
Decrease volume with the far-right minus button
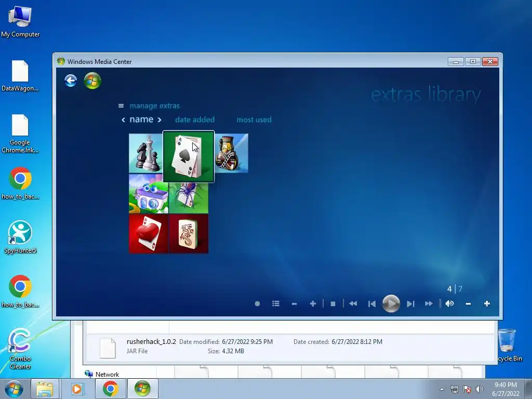tap(468, 304)
